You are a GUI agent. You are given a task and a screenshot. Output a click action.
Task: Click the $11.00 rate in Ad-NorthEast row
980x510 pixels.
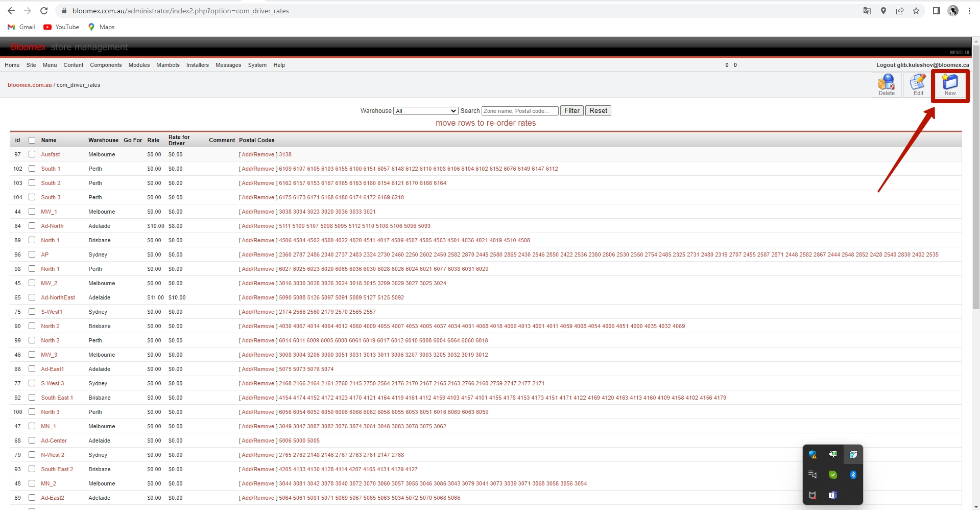(155, 297)
